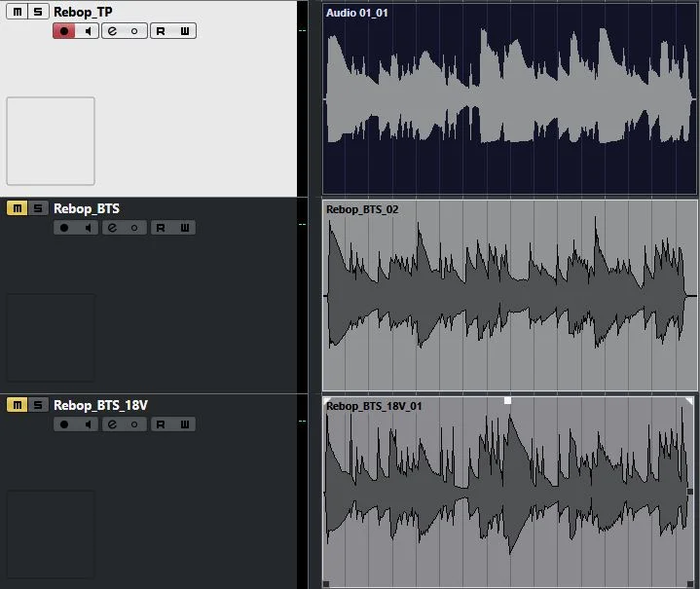700x589 pixels.
Task: Select the Rebop_BTS_18V track name
Action: (x=100, y=405)
